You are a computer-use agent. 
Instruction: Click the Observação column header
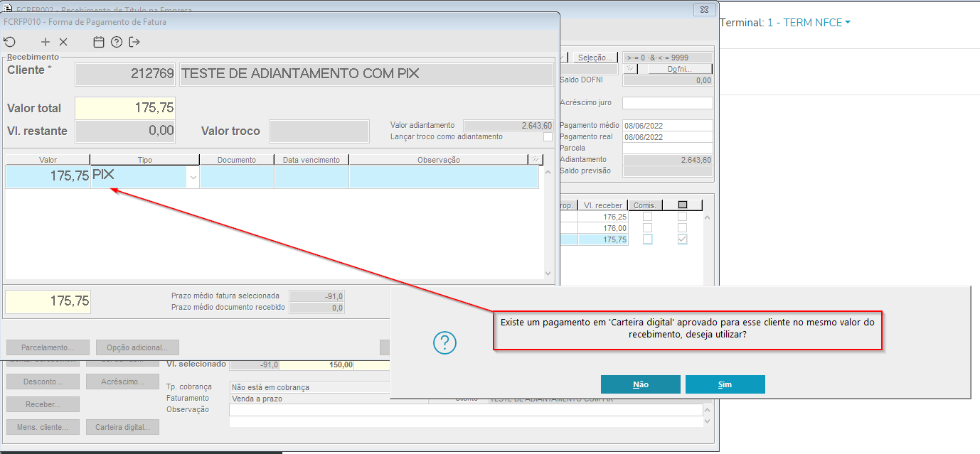(x=439, y=160)
